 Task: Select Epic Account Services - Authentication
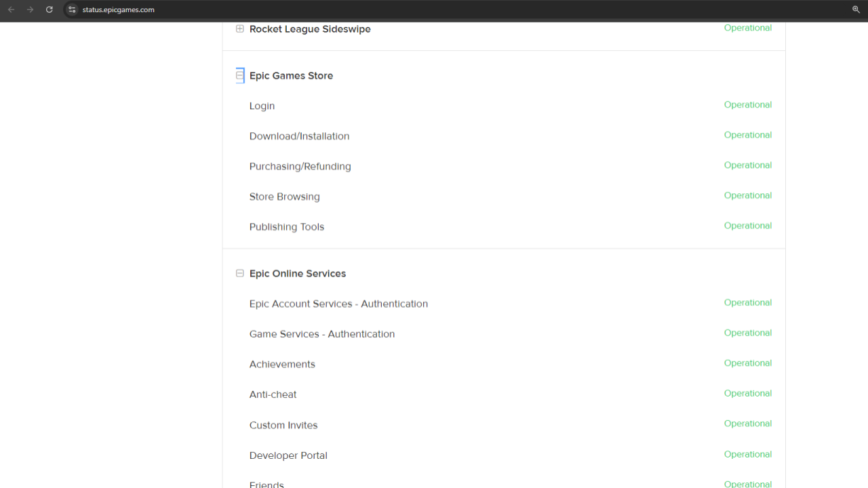click(338, 304)
